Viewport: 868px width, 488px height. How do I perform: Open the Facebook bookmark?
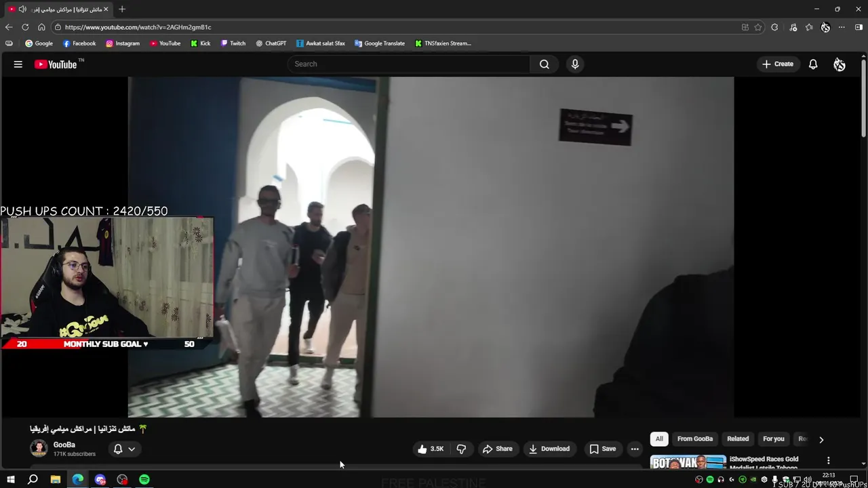[79, 43]
